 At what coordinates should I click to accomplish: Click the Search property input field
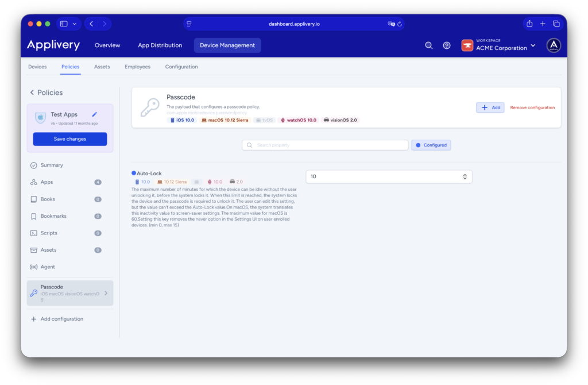pyautogui.click(x=325, y=145)
